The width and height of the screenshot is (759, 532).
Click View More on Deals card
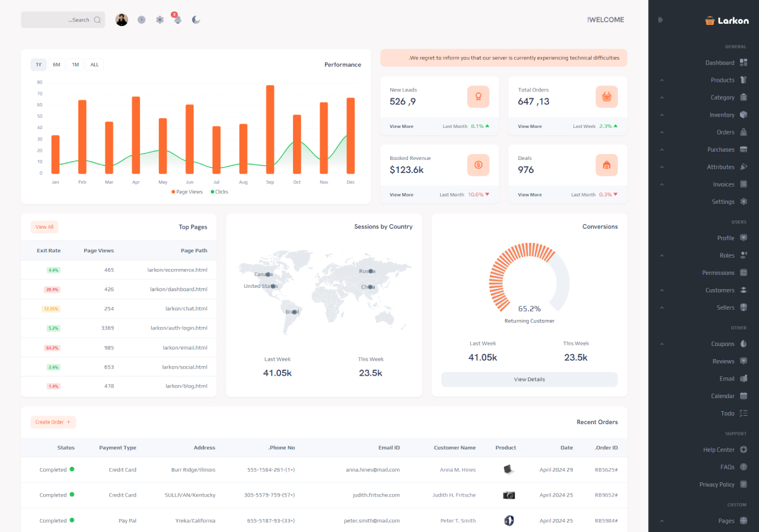tap(530, 194)
